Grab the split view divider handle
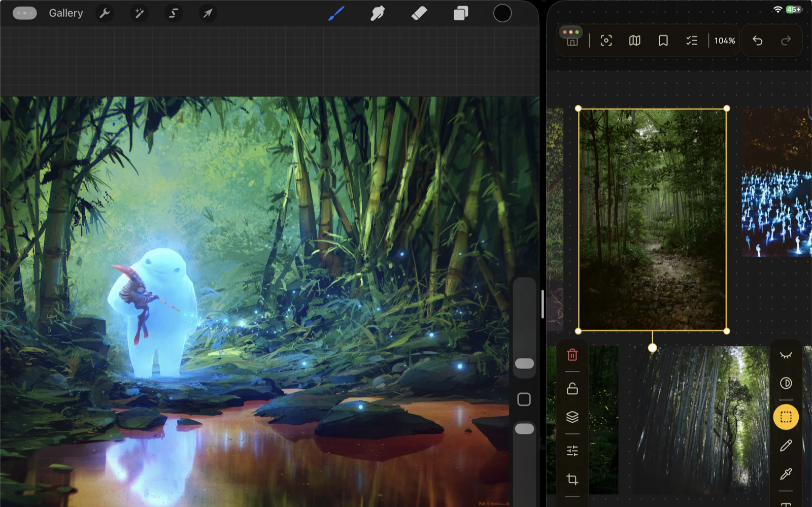Image resolution: width=812 pixels, height=507 pixels. [x=543, y=304]
